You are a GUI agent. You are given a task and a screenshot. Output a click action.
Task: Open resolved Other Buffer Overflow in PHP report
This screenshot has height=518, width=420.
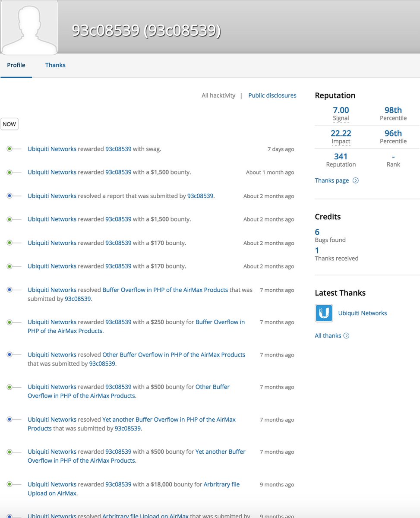click(174, 355)
